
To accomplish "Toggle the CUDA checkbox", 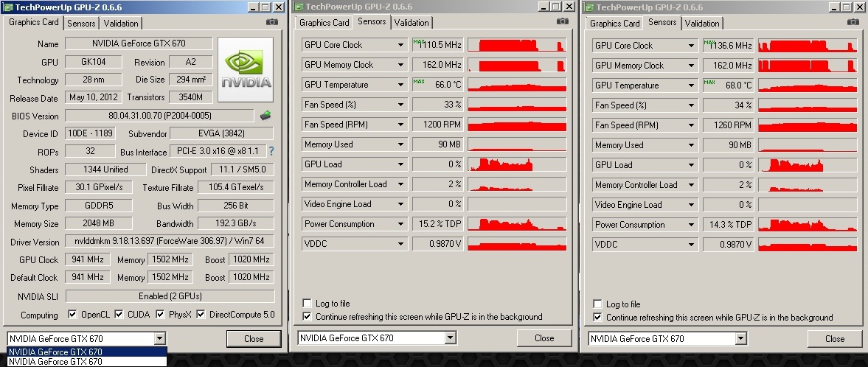I will (x=119, y=315).
